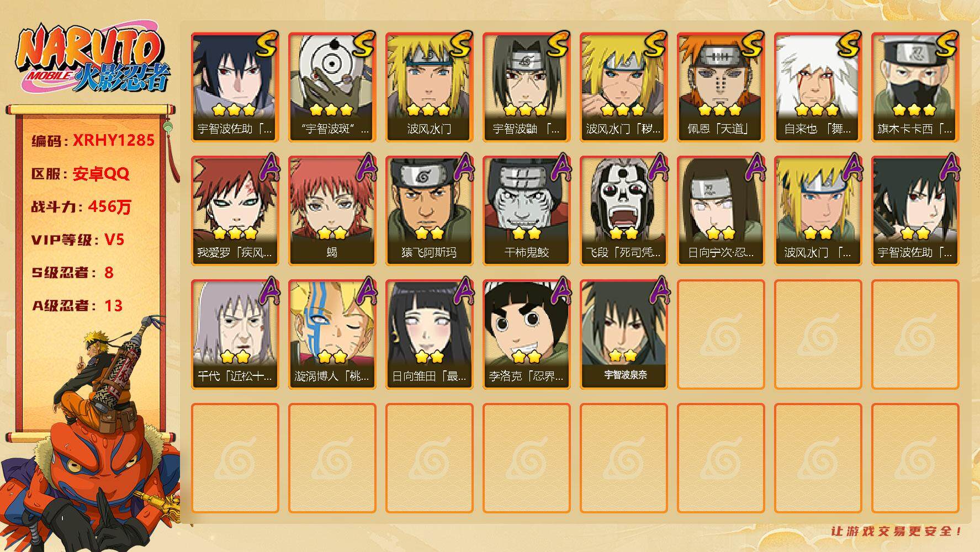The width and height of the screenshot is (980, 552).
Task: Select the 波风水门 S-rank ninja card
Action: tap(429, 87)
